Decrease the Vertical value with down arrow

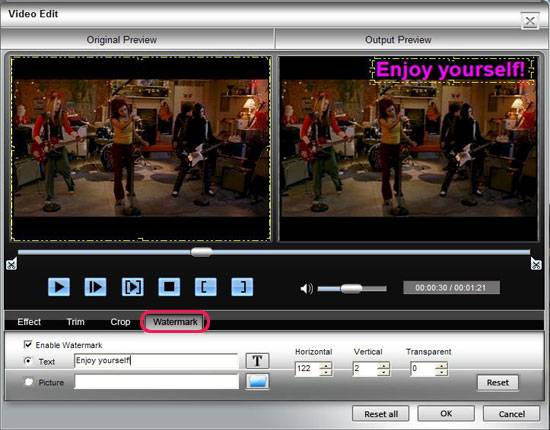coord(384,372)
